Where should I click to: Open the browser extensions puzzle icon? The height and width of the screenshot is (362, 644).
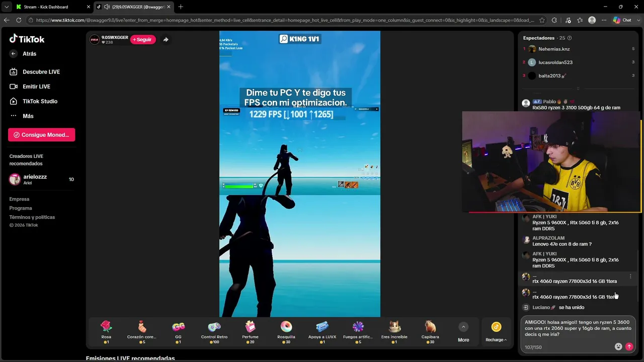[554, 20]
